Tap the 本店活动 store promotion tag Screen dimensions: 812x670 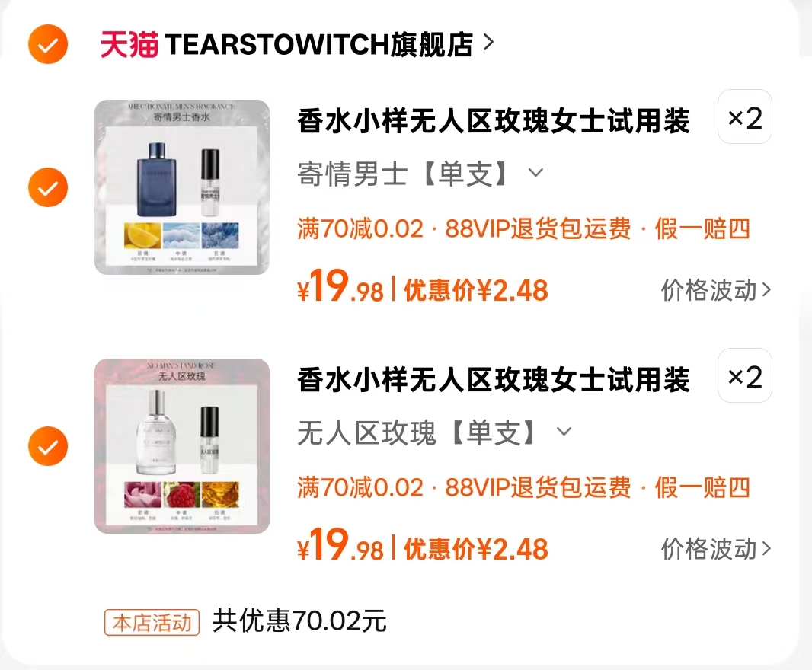click(152, 622)
